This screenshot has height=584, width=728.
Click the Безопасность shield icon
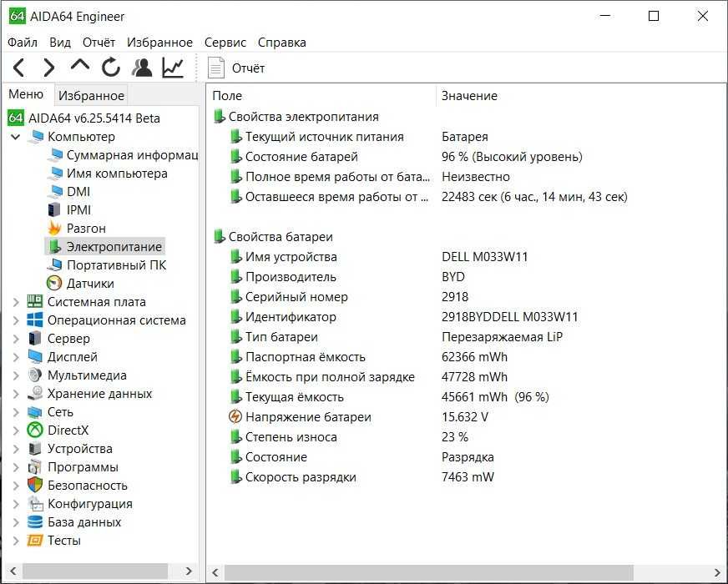(35, 486)
